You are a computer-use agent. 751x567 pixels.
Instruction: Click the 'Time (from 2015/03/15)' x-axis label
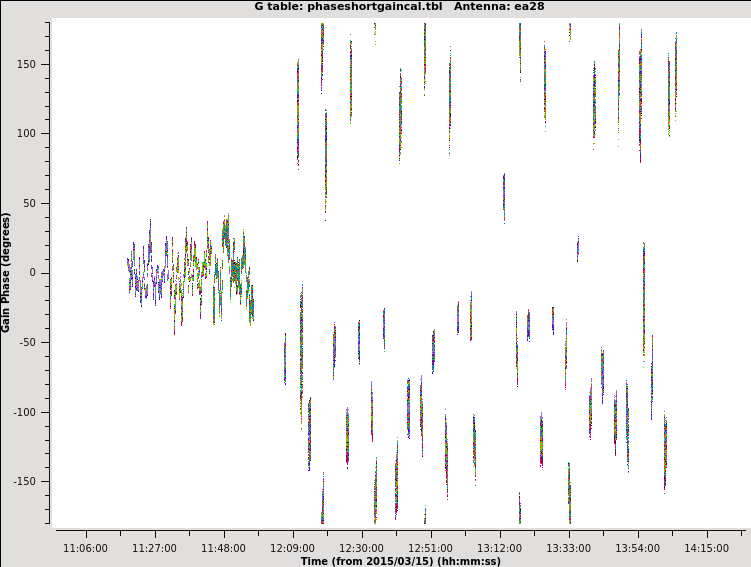pyautogui.click(x=400, y=561)
